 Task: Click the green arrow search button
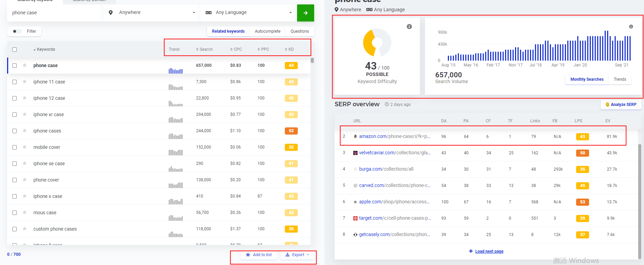coord(305,13)
